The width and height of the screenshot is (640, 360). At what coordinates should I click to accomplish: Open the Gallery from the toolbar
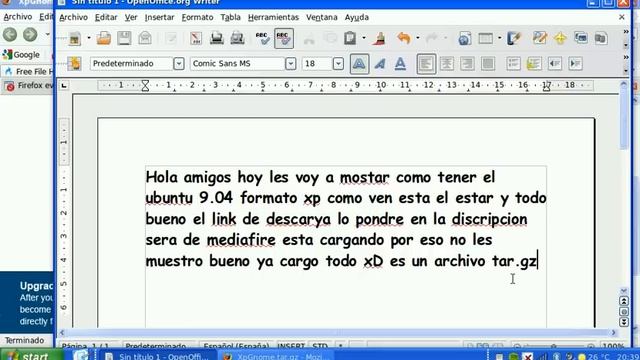coord(580,38)
